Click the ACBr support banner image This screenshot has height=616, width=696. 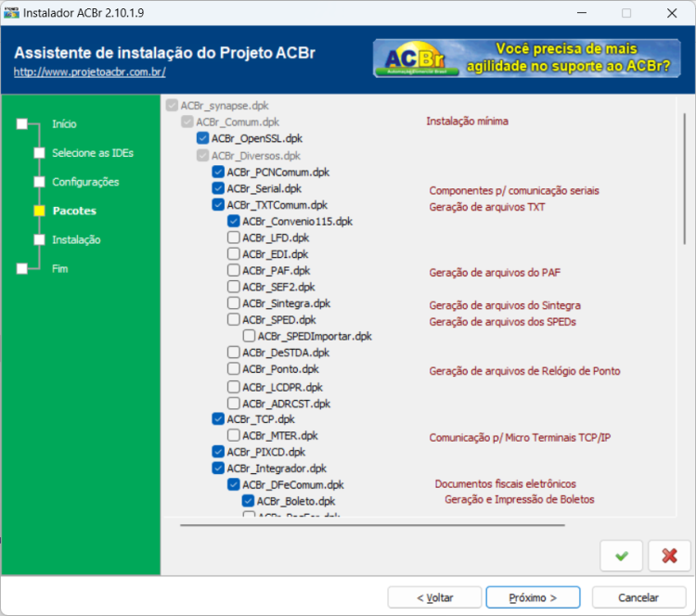527,58
